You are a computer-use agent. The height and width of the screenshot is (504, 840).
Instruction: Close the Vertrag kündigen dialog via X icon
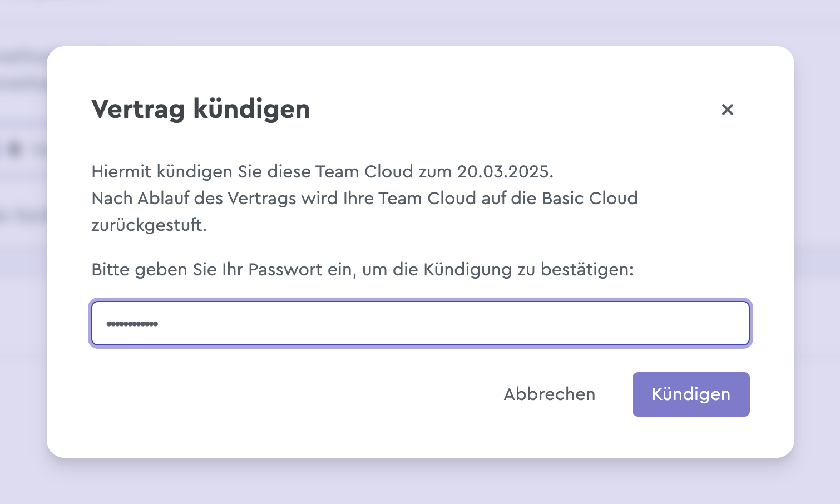pos(727,110)
